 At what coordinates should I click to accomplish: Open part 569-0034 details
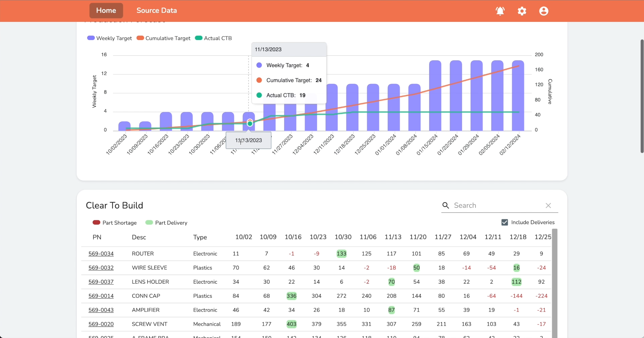click(101, 254)
